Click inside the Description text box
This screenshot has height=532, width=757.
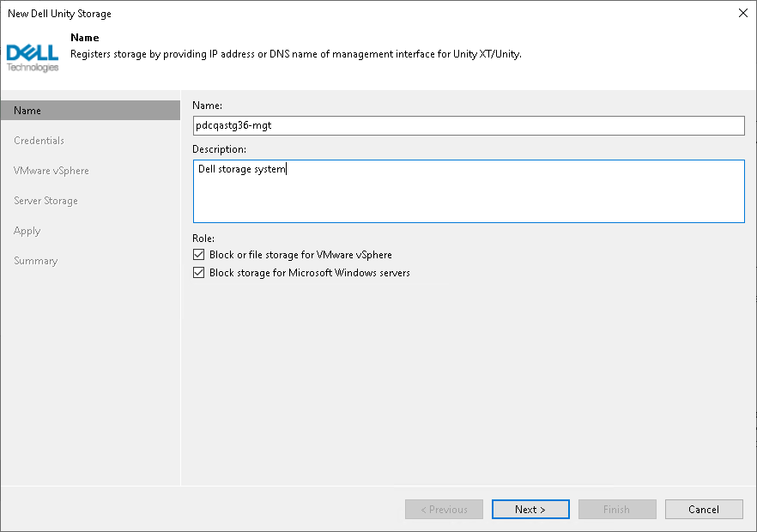point(469,191)
